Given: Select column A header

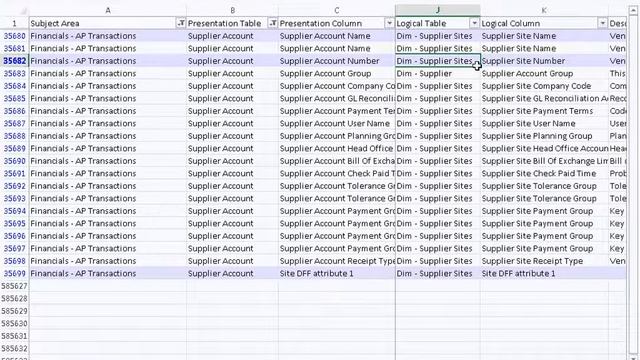Looking at the screenshot, I should pyautogui.click(x=108, y=10).
